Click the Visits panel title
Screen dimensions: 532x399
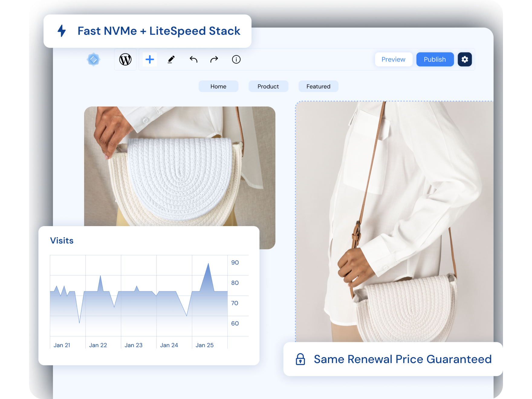62,240
